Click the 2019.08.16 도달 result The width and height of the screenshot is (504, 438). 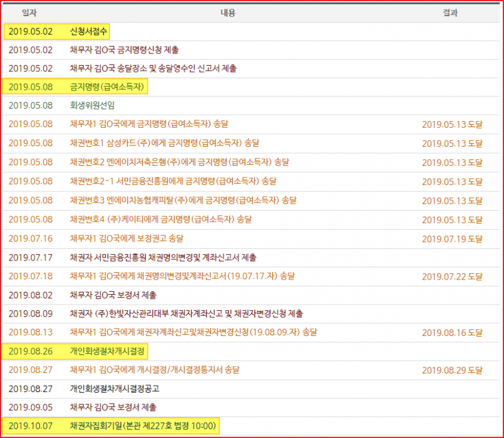click(452, 333)
